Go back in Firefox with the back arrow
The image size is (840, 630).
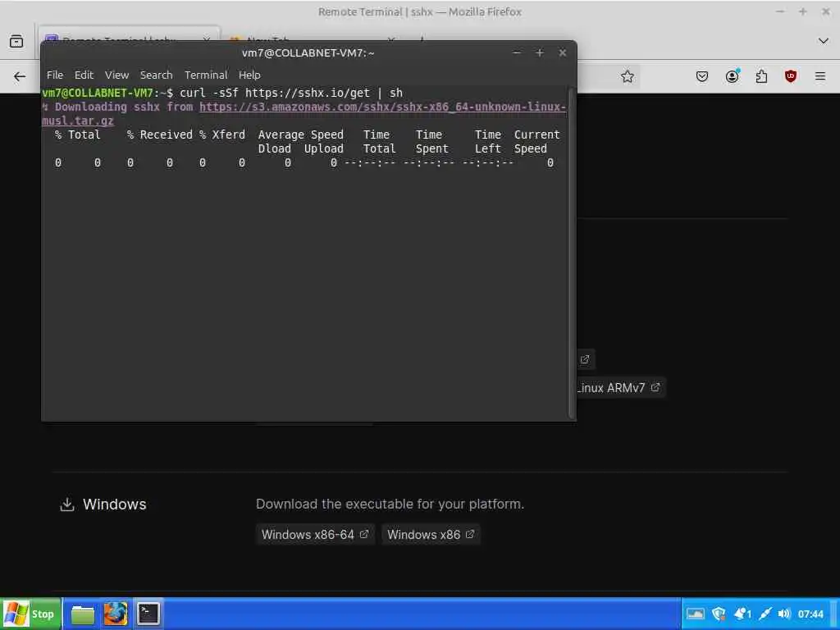[x=20, y=76]
